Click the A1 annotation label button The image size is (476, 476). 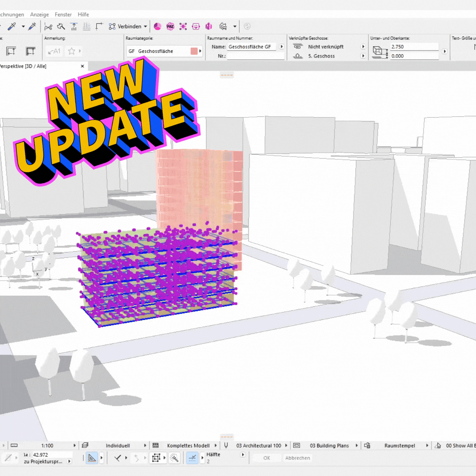click(x=54, y=51)
